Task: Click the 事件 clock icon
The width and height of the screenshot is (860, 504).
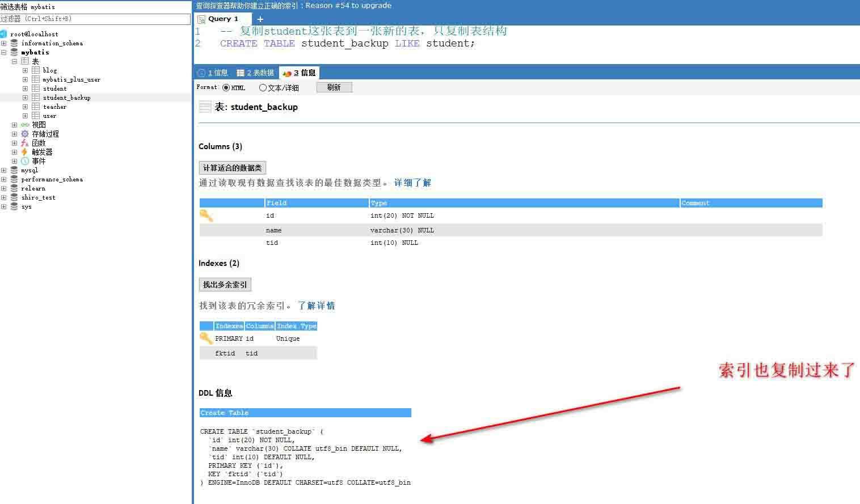Action: point(25,161)
